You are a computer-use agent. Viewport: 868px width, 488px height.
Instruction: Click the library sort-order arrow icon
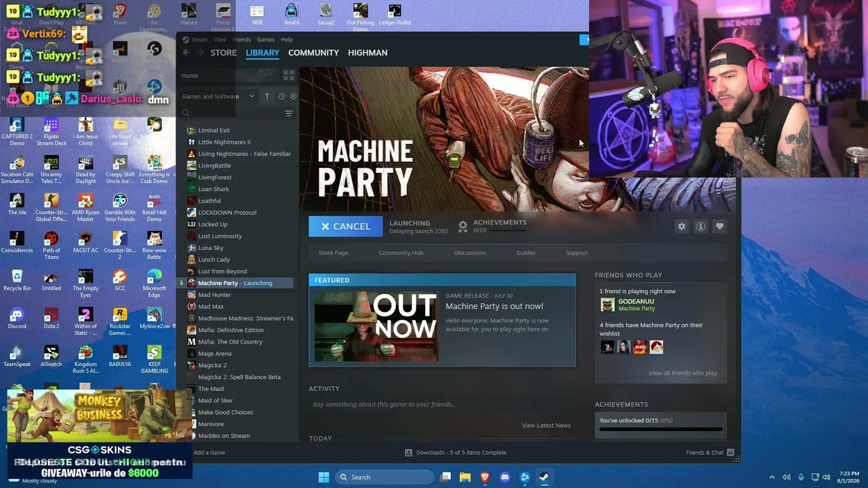pos(267,96)
